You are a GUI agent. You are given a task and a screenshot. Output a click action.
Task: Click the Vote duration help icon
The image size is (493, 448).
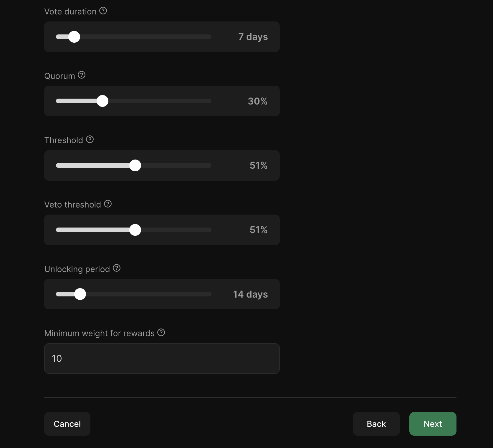pyautogui.click(x=103, y=11)
